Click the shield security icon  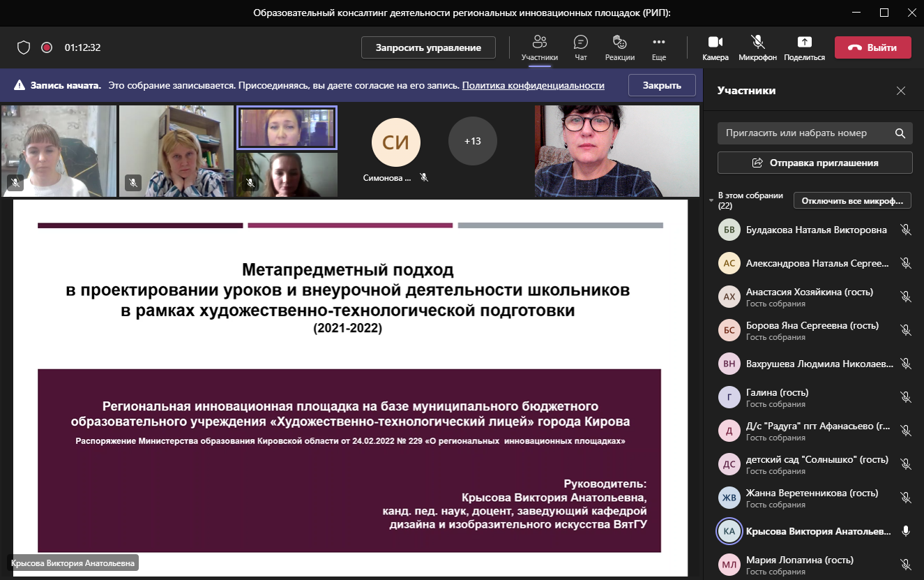pyautogui.click(x=24, y=47)
